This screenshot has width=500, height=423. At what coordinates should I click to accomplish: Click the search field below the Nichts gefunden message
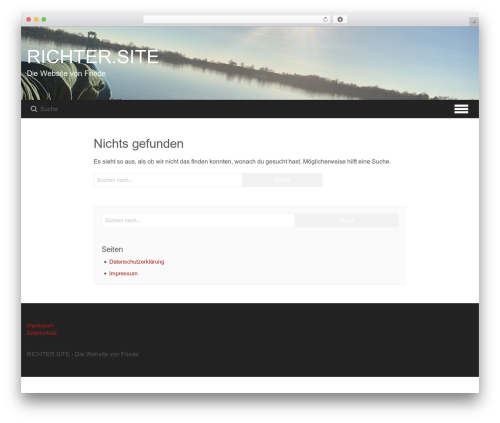(x=168, y=180)
